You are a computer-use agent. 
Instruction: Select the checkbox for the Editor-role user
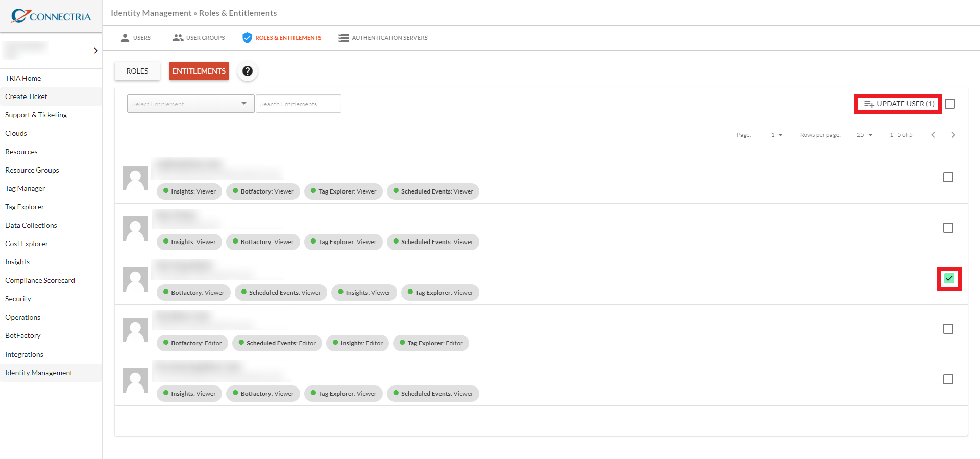click(x=948, y=329)
